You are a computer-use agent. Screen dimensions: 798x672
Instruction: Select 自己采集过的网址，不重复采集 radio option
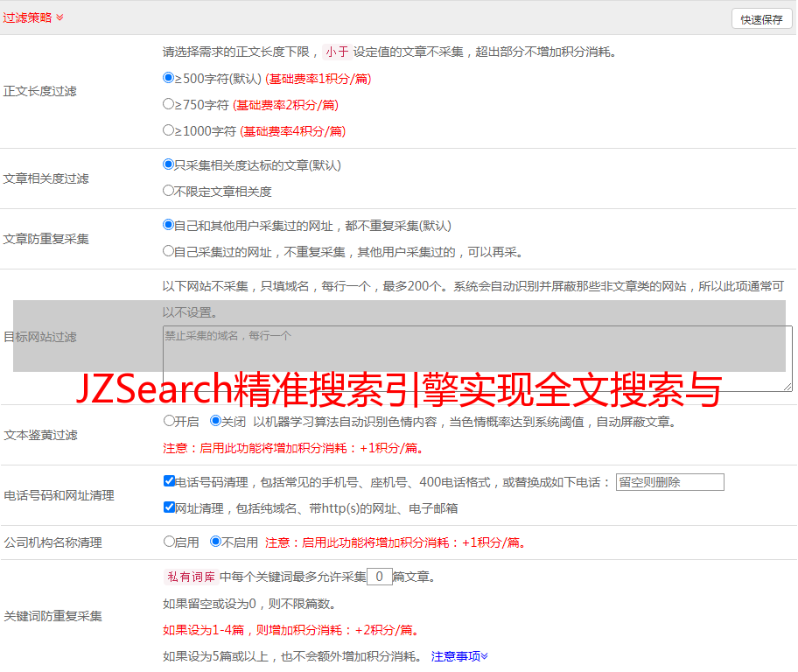[x=169, y=251]
